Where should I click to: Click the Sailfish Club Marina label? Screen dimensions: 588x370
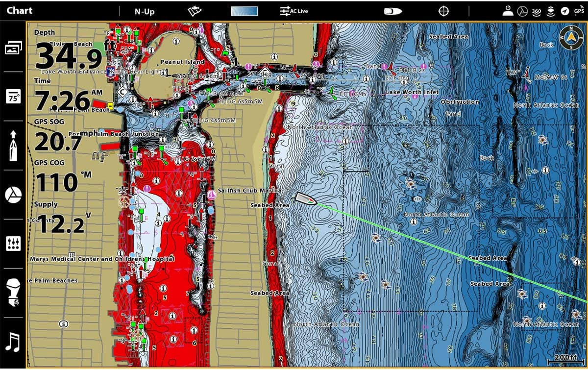tap(250, 191)
